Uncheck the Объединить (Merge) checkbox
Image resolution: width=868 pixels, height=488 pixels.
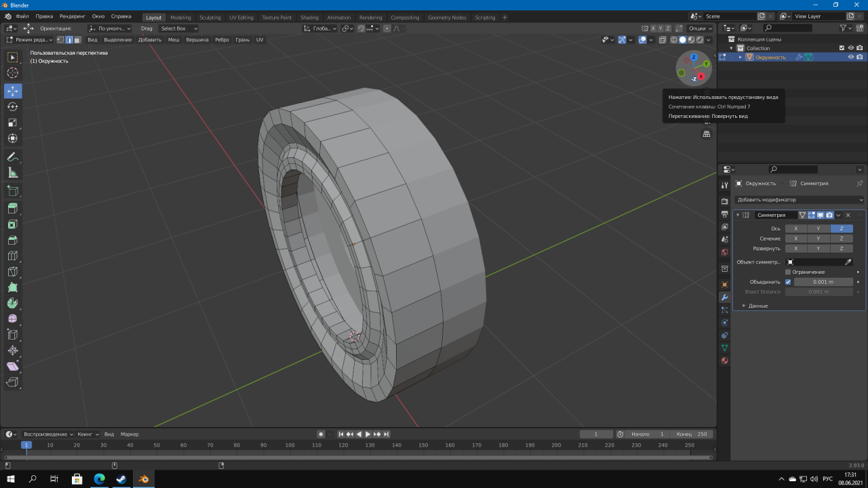(788, 282)
